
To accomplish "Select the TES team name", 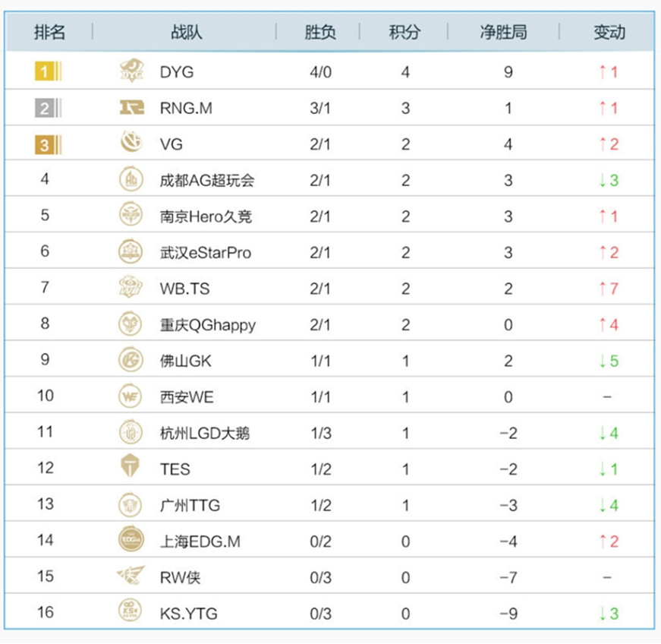I will coord(175,469).
